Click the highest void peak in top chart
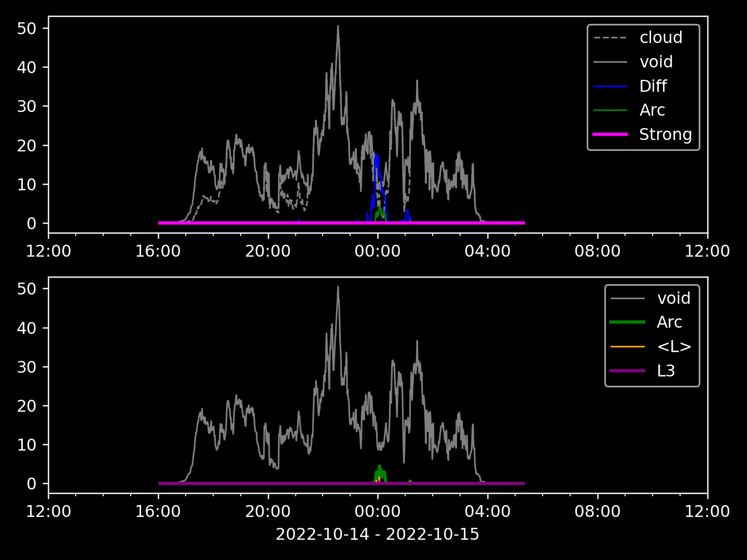Screen dimensions: 747x560 [x=338, y=27]
